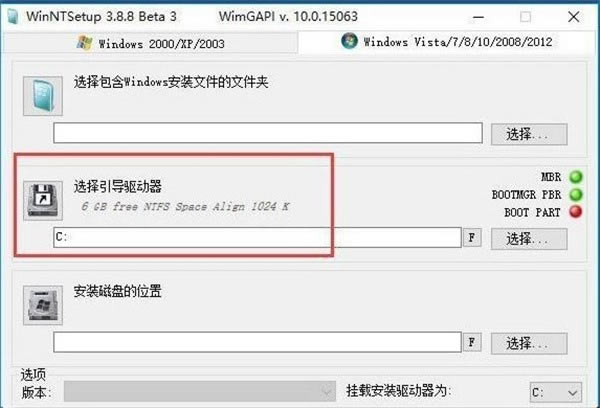Click 选择 button for Windows installation files
This screenshot has height=408, width=600.
coord(529,134)
